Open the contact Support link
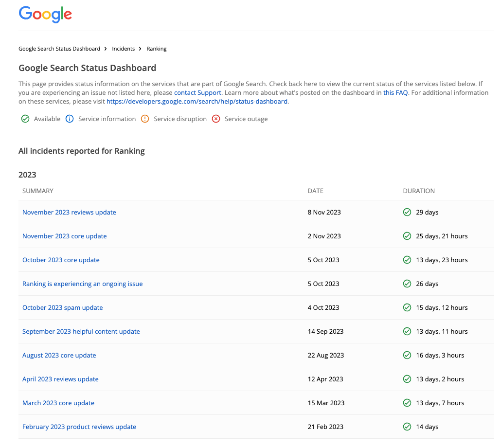This screenshot has width=501, height=448. click(197, 93)
